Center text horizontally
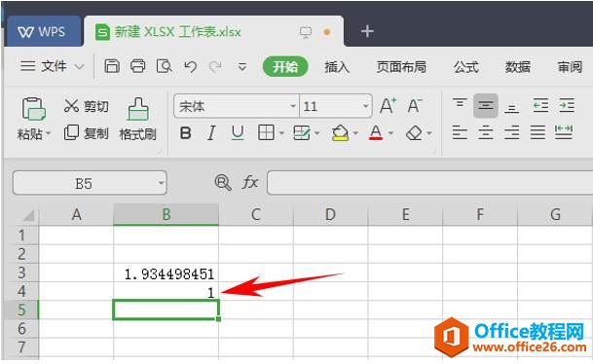The height and width of the screenshot is (364, 593). 486,133
